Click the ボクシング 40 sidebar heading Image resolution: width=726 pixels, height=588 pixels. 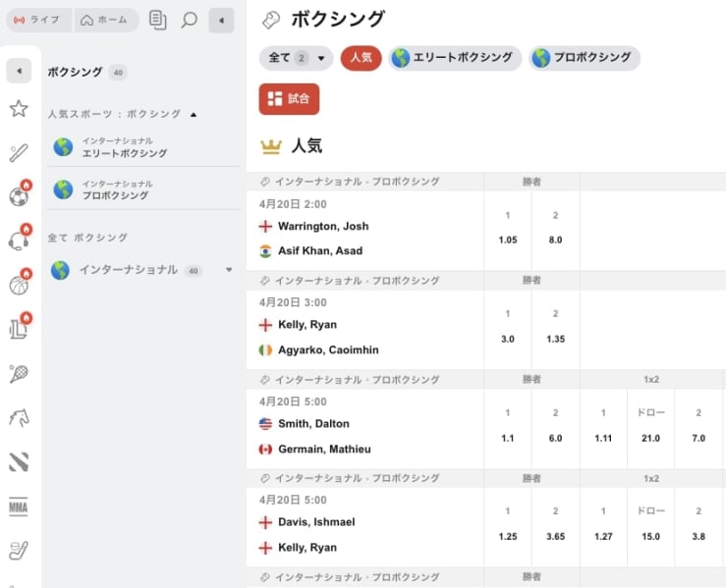pyautogui.click(x=87, y=73)
